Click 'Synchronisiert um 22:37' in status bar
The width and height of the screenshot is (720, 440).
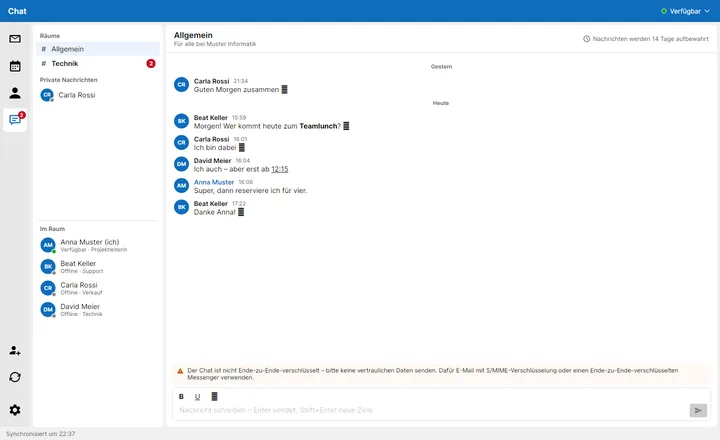pyautogui.click(x=40, y=434)
